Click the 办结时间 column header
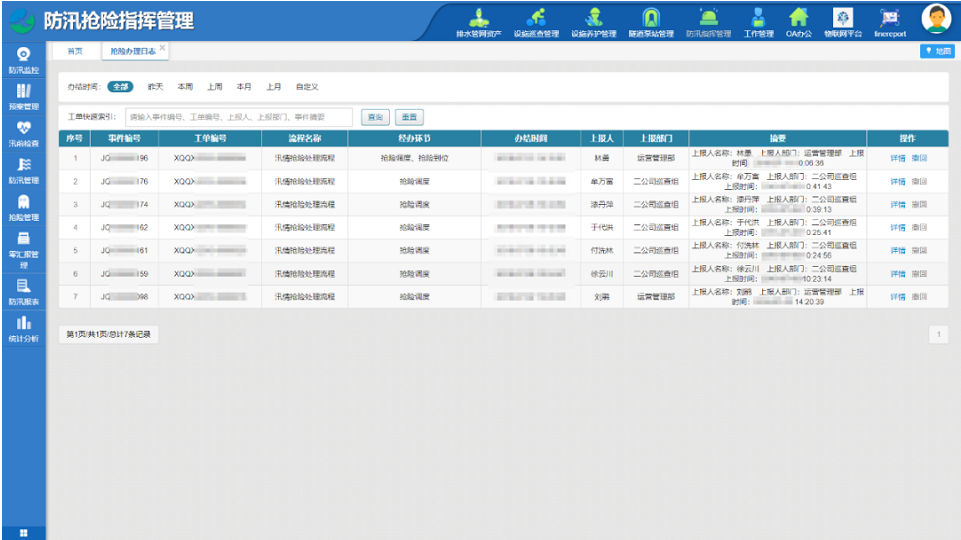Image resolution: width=961 pixels, height=540 pixels. pos(531,139)
